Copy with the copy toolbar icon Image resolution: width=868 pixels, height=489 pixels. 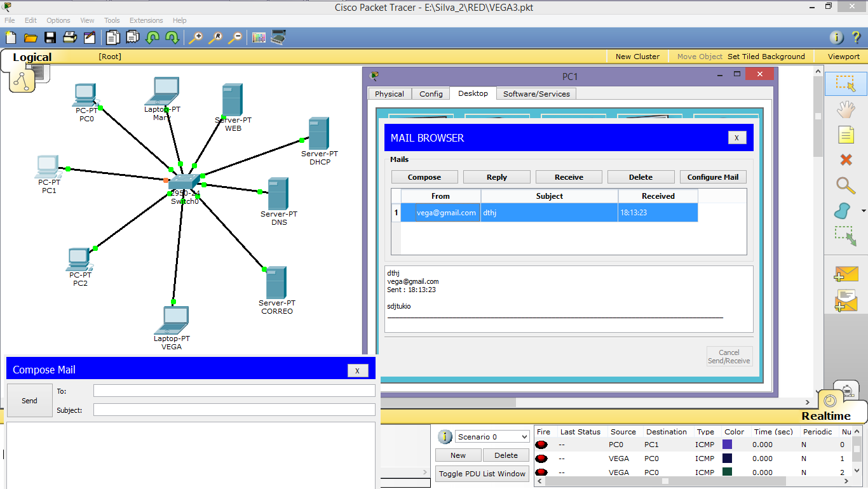coord(112,37)
